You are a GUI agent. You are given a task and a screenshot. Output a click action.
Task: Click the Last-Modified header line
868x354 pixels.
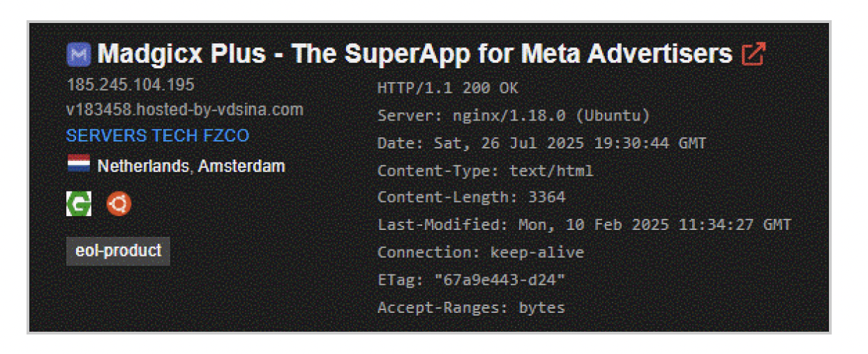pyautogui.click(x=584, y=225)
